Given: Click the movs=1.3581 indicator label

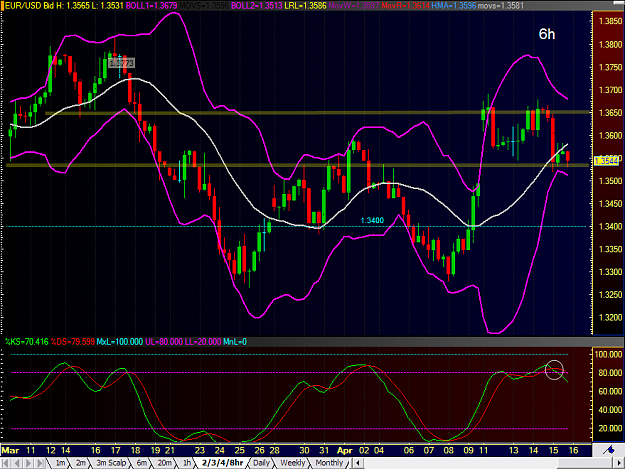Looking at the screenshot, I should [x=500, y=6].
